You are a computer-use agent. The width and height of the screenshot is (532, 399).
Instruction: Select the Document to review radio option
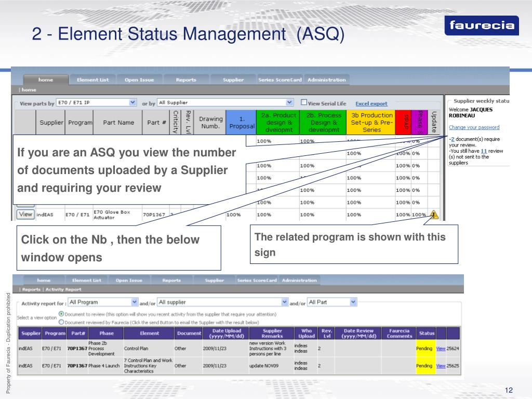pos(61,314)
